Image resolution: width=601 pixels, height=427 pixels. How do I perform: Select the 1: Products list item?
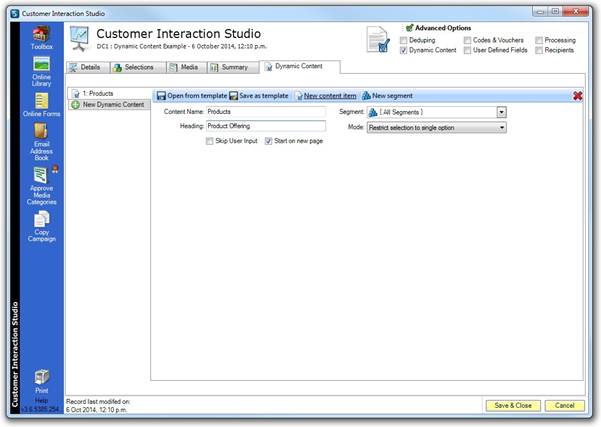point(109,94)
